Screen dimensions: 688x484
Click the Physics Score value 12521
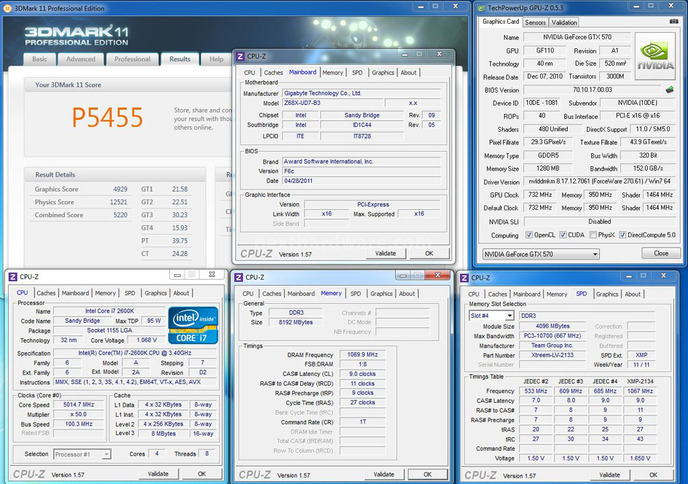[x=118, y=202]
